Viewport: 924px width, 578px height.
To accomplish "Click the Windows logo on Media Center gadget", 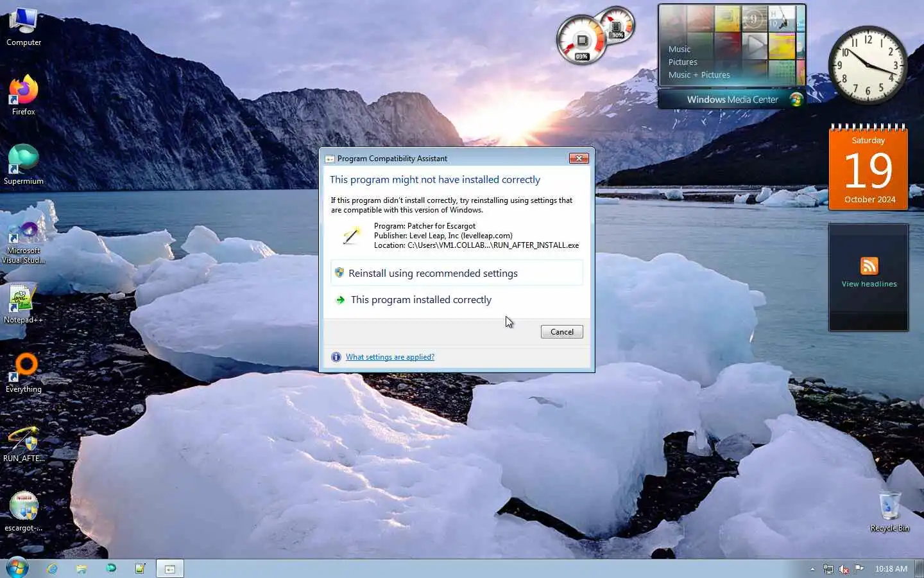I will point(796,100).
